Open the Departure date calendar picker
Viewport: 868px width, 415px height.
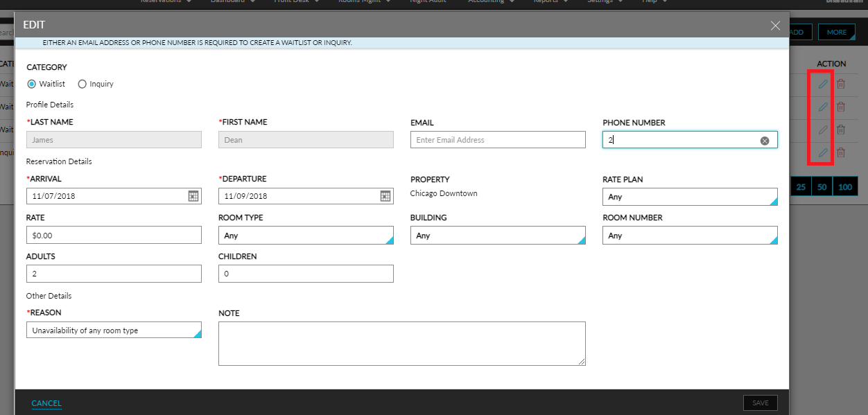385,196
